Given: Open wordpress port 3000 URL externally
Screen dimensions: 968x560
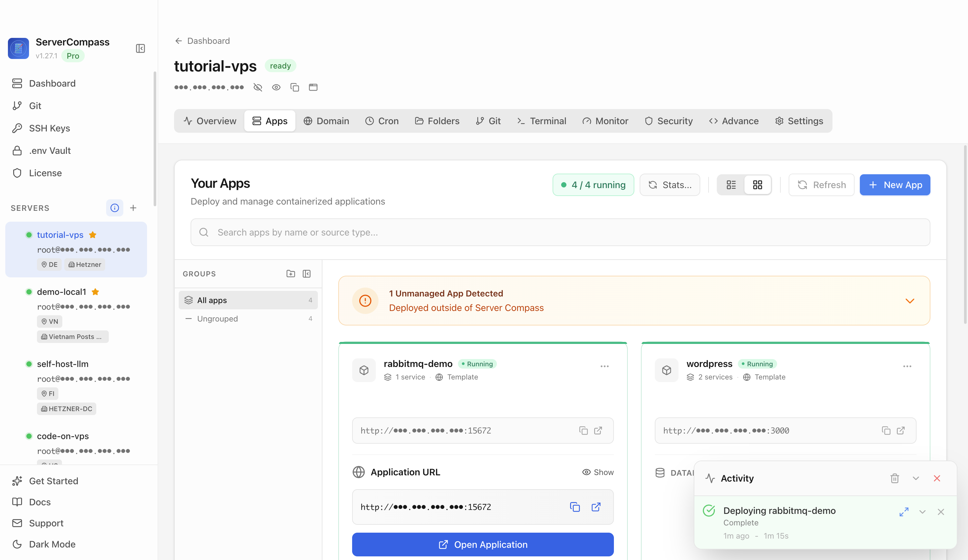Looking at the screenshot, I should (901, 431).
